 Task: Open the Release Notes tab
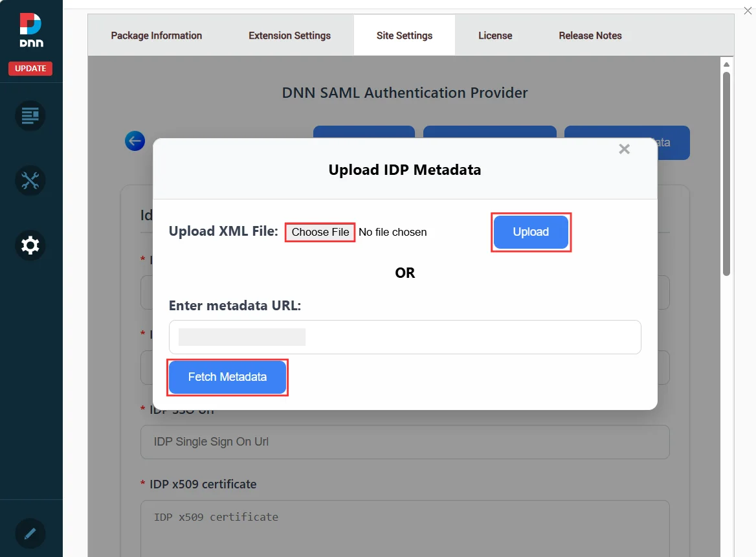point(590,35)
